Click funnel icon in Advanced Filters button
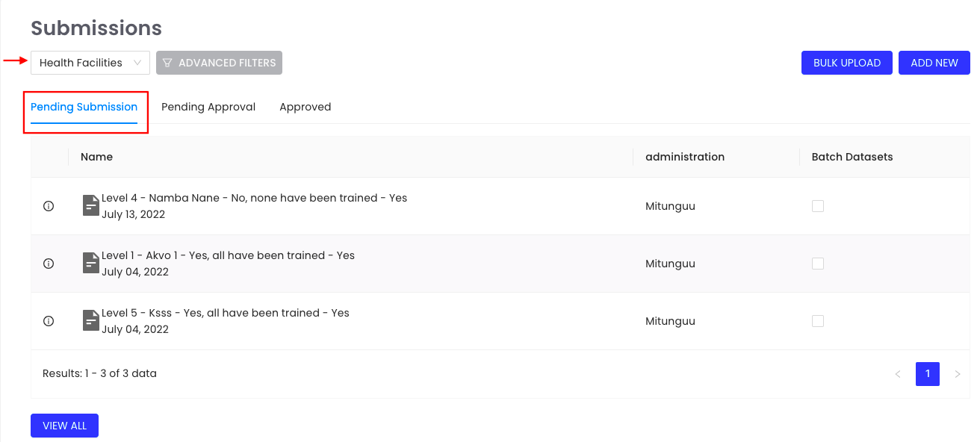 point(167,63)
